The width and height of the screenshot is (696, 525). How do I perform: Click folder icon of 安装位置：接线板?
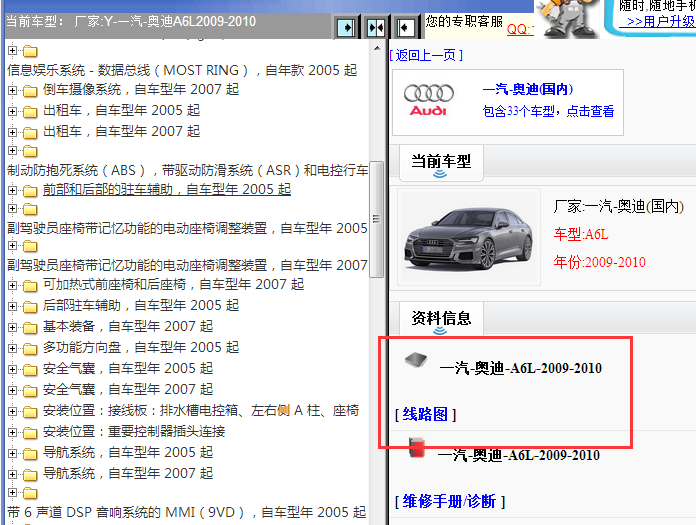(x=30, y=411)
